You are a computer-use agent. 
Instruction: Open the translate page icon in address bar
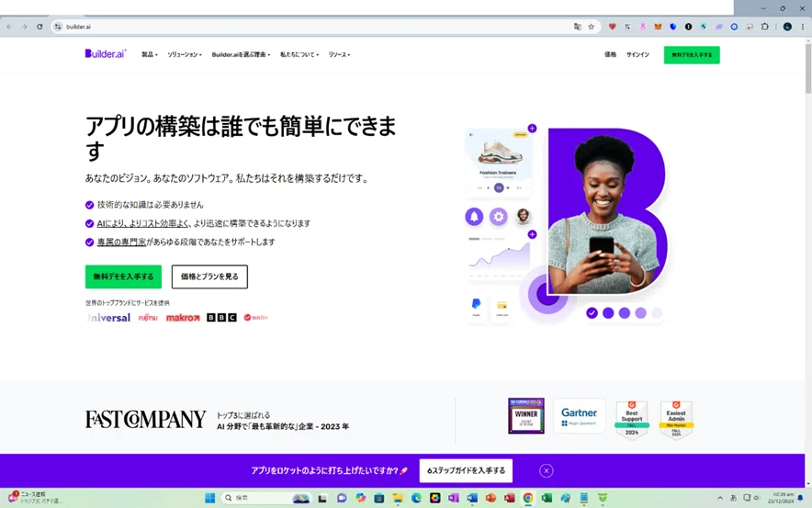tap(578, 27)
